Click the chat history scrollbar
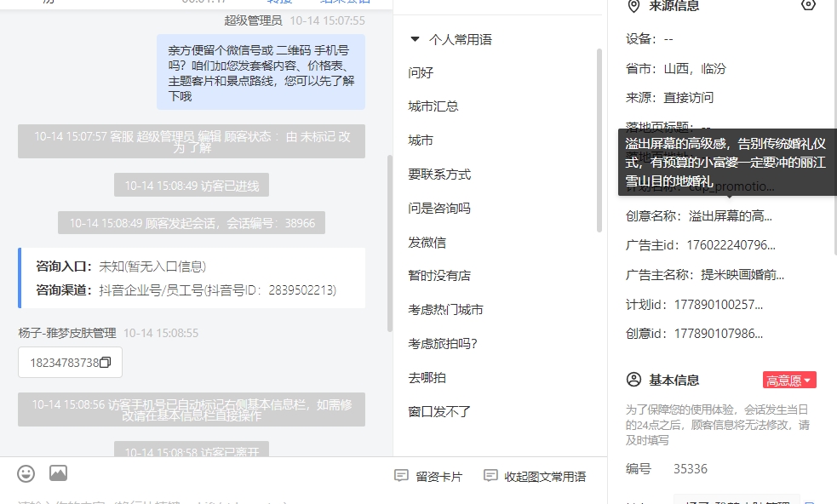Viewport: 837px width, 504px height. (x=390, y=243)
